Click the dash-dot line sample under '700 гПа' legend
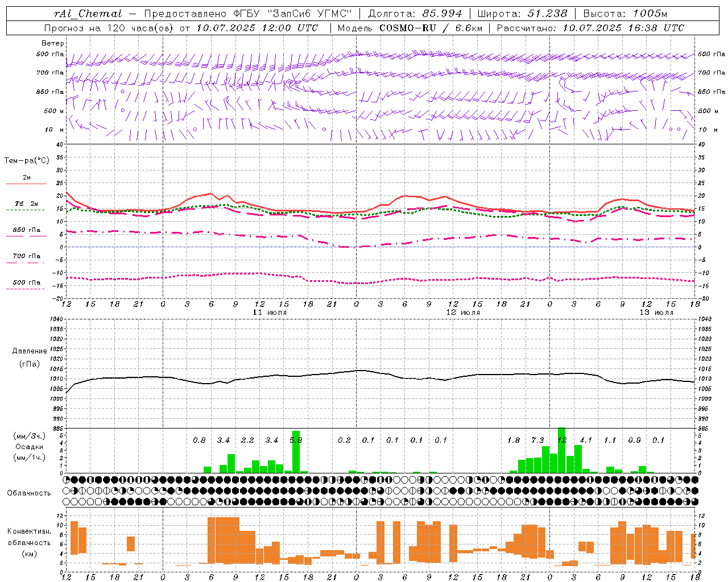Image resolution: width=728 pixels, height=582 pixels. click(x=25, y=263)
